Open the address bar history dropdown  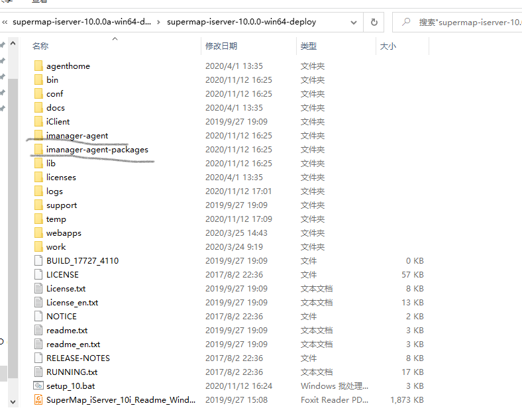(x=354, y=23)
